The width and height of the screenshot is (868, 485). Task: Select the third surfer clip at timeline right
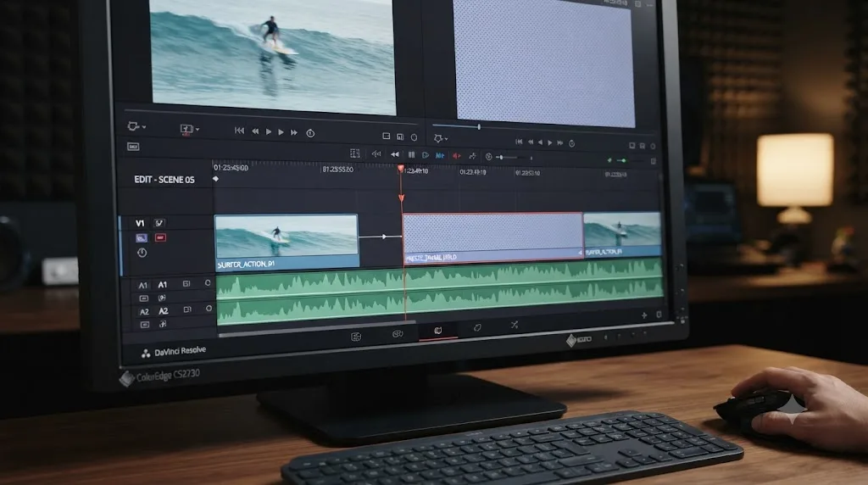(x=622, y=235)
